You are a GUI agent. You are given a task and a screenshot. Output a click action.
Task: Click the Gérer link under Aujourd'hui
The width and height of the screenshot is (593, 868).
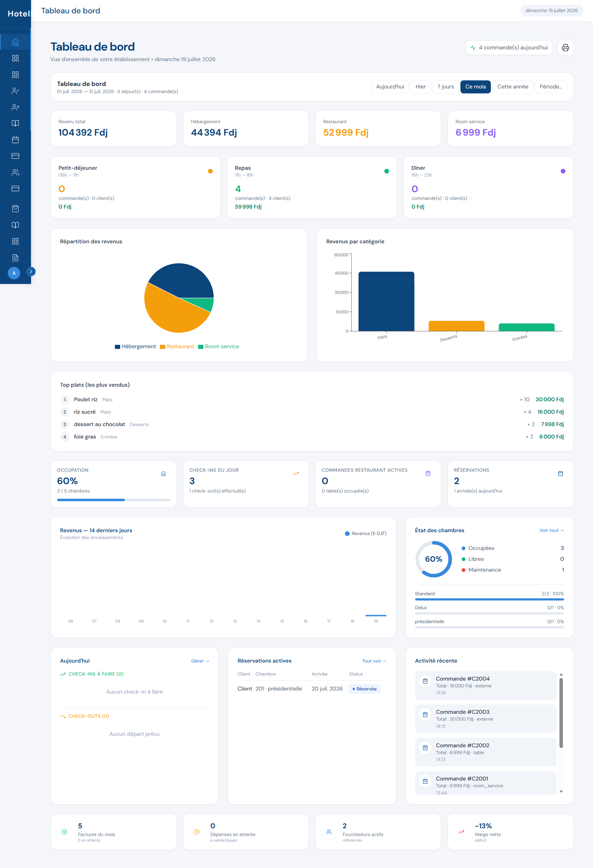pos(200,661)
